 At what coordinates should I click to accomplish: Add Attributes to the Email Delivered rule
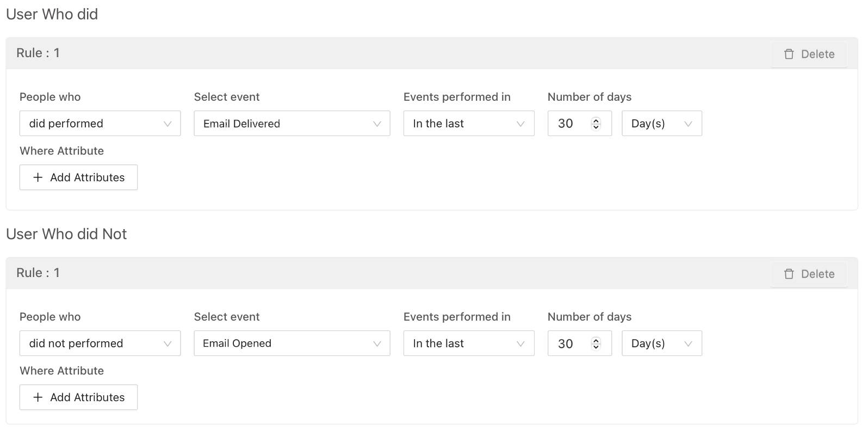click(x=78, y=177)
